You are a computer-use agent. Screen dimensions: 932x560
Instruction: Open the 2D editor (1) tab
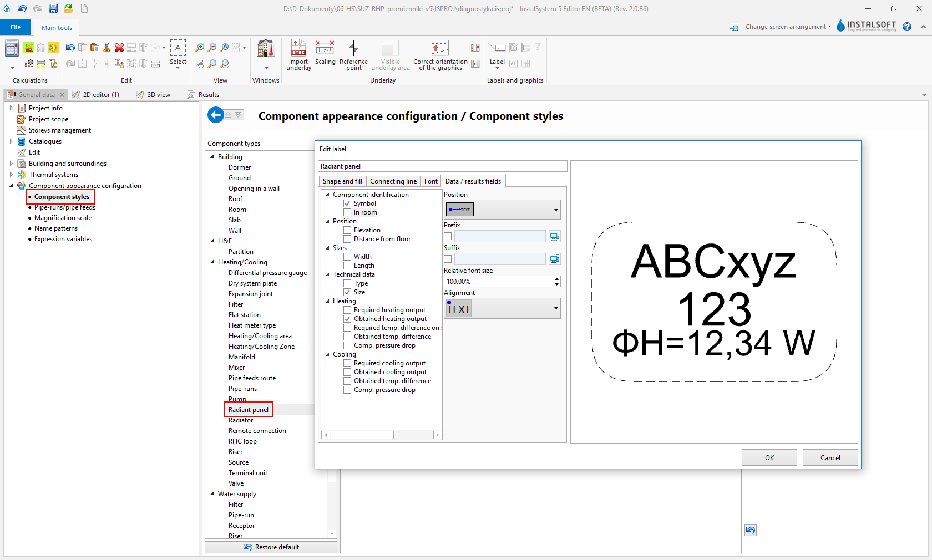[x=100, y=95]
